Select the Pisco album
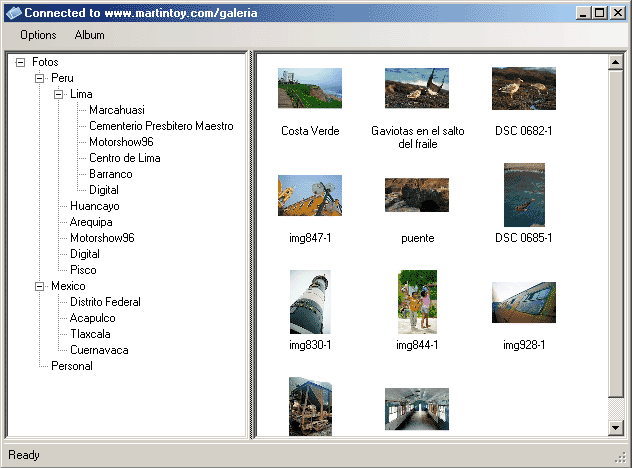This screenshot has height=468, width=632. pyautogui.click(x=83, y=270)
